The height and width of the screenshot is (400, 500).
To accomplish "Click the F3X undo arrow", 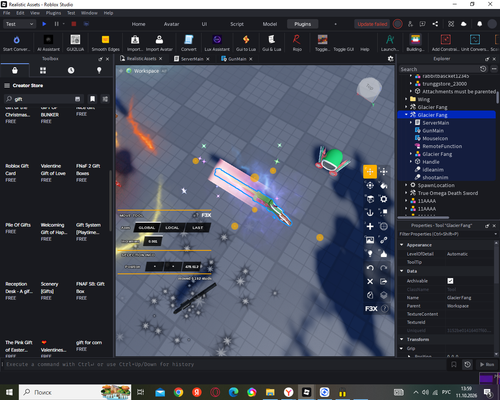I will pos(370,268).
